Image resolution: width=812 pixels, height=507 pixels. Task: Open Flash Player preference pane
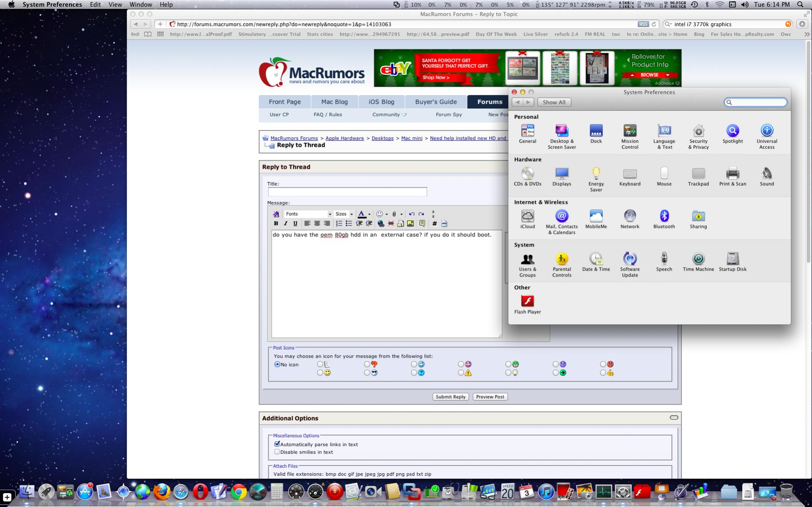(527, 304)
